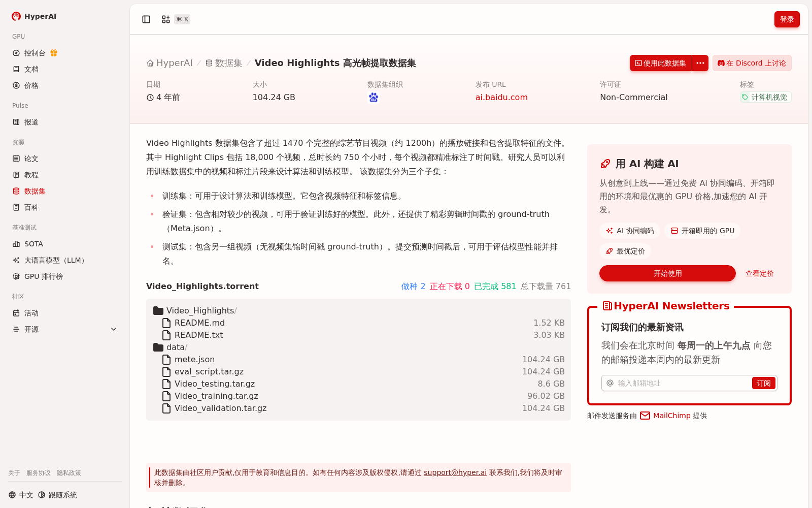
Task: Click the MailChimp envelope icon
Action: click(645, 416)
